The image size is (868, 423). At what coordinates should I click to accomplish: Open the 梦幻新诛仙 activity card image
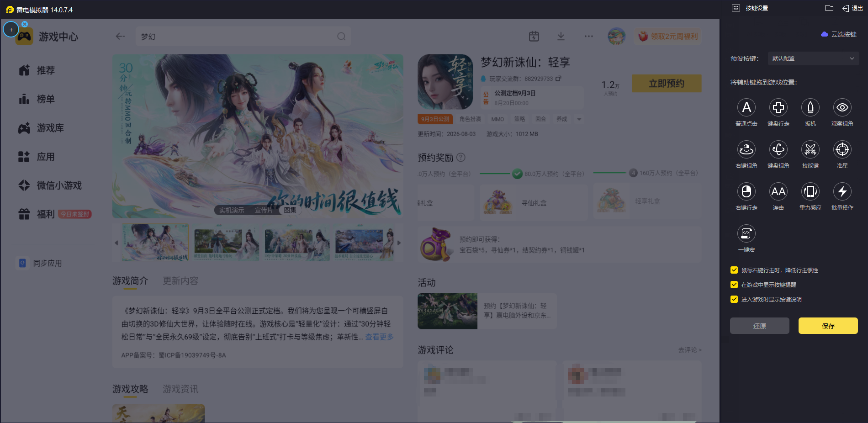tap(447, 311)
